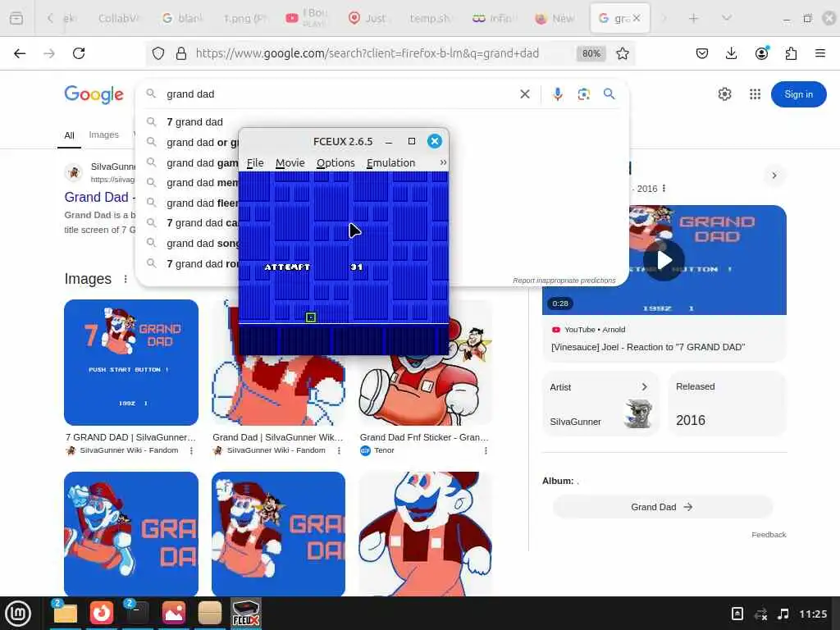
Task: Show site security padlock info
Action: coord(181,53)
